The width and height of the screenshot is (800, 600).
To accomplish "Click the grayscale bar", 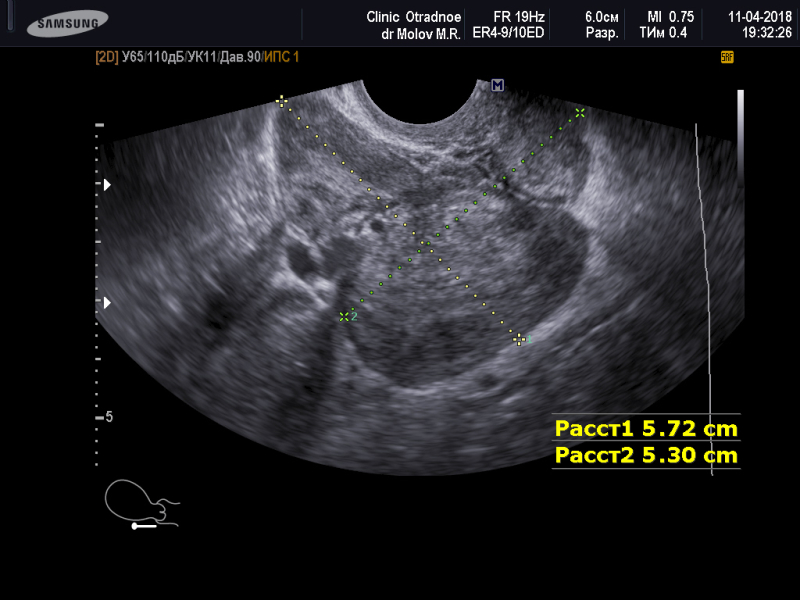I will point(740,138).
